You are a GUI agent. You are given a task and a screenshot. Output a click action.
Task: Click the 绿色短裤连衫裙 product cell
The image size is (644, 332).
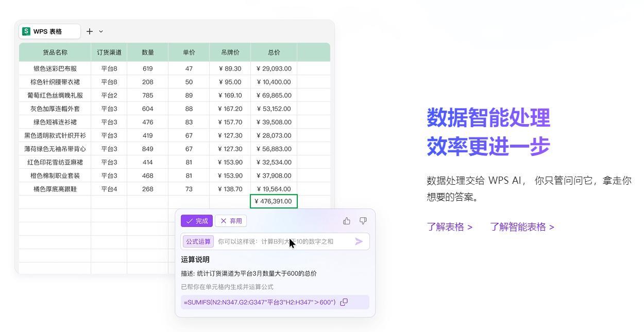[x=55, y=122]
